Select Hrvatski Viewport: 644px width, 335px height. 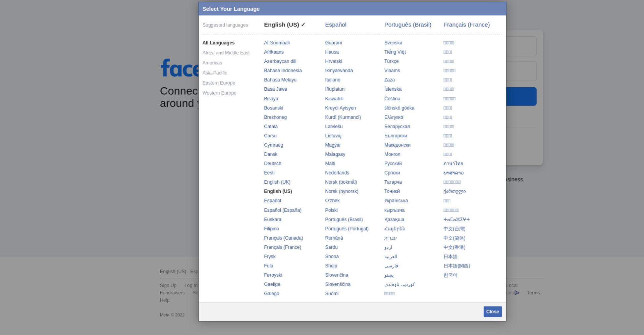tap(333, 61)
